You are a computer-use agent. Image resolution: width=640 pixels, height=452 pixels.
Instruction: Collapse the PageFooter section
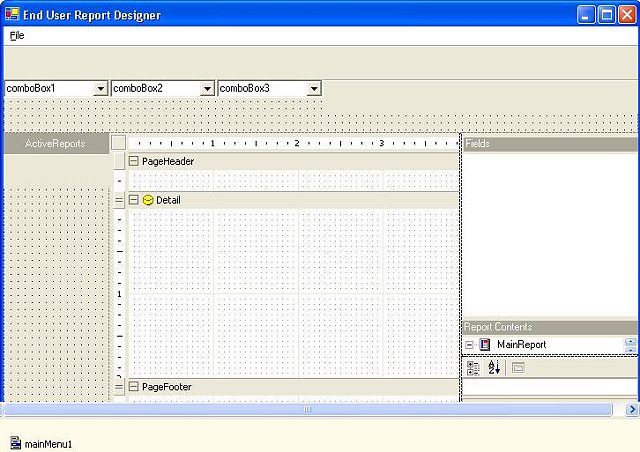pyautogui.click(x=133, y=386)
